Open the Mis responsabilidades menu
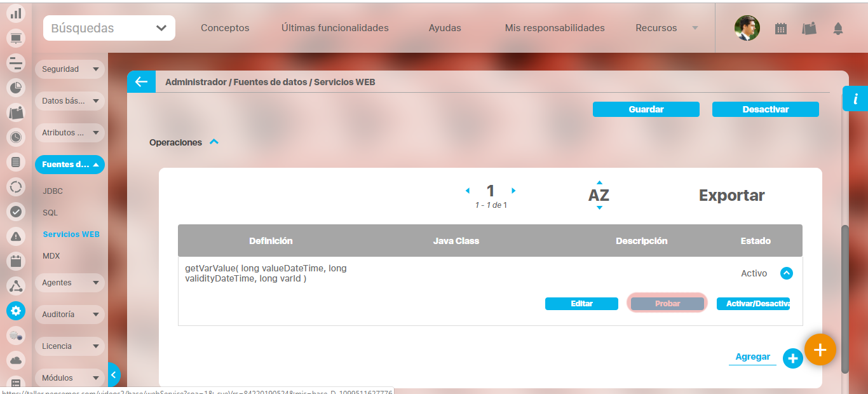This screenshot has width=868, height=394. (554, 28)
